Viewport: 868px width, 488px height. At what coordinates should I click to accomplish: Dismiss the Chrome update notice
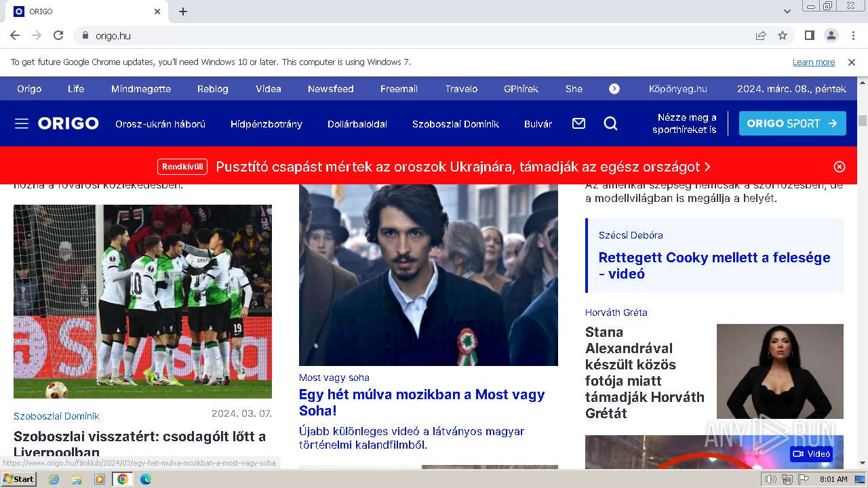852,62
